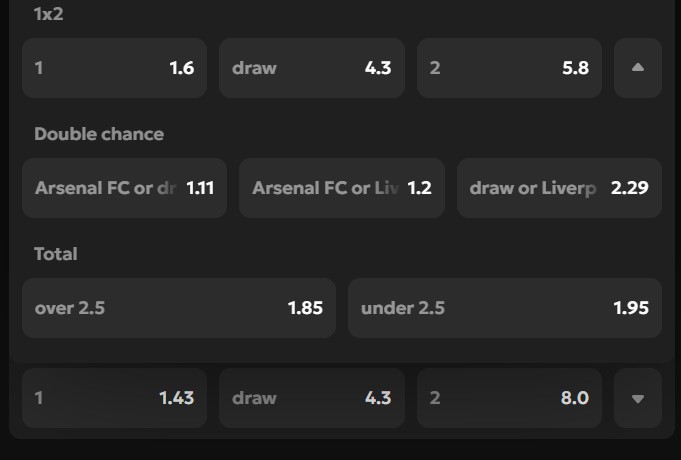681x460 pixels.
Task: Collapse the expanded markets with up arrow
Action: click(638, 68)
